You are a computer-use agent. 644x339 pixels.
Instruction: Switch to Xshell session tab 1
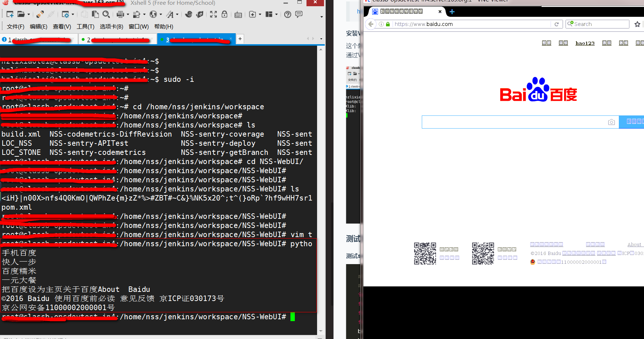coord(39,39)
